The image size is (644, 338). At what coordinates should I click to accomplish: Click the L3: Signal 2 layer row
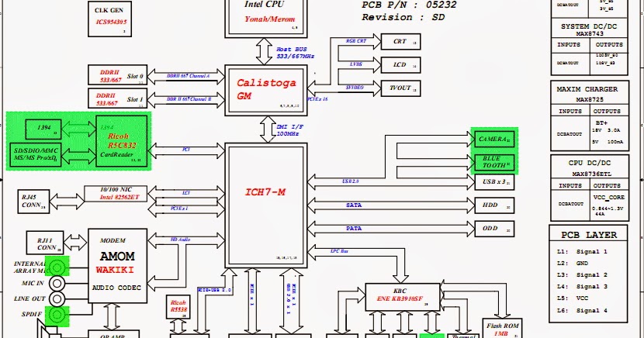582,275
